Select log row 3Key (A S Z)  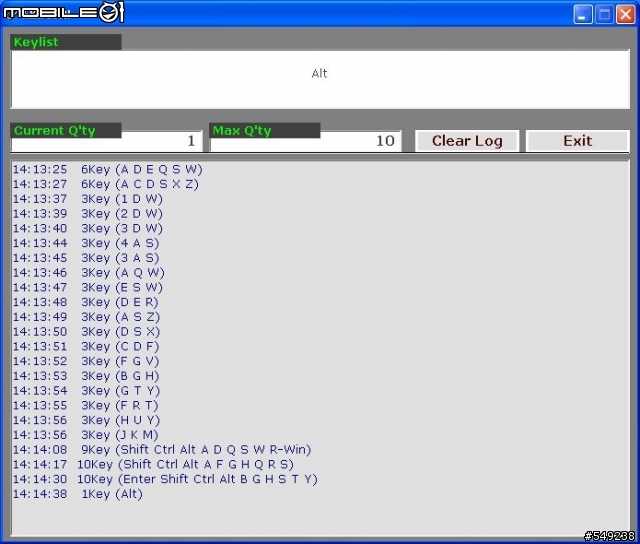point(86,317)
